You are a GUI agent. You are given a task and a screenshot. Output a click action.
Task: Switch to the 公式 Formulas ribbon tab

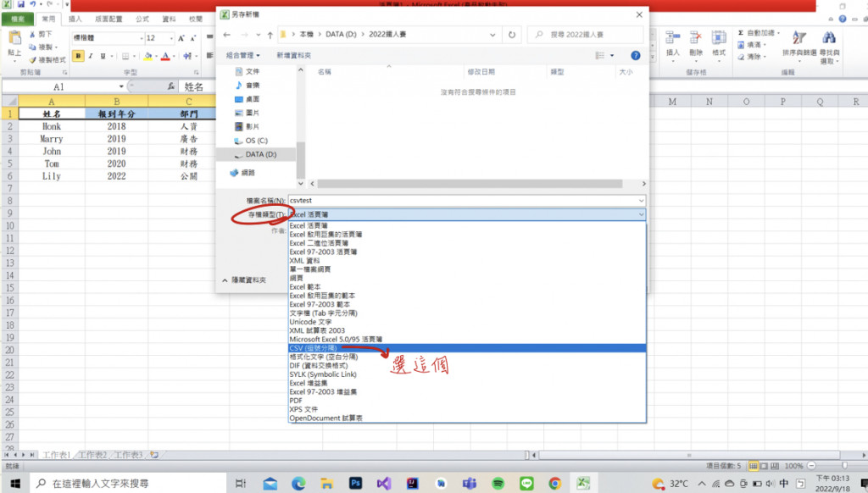142,19
